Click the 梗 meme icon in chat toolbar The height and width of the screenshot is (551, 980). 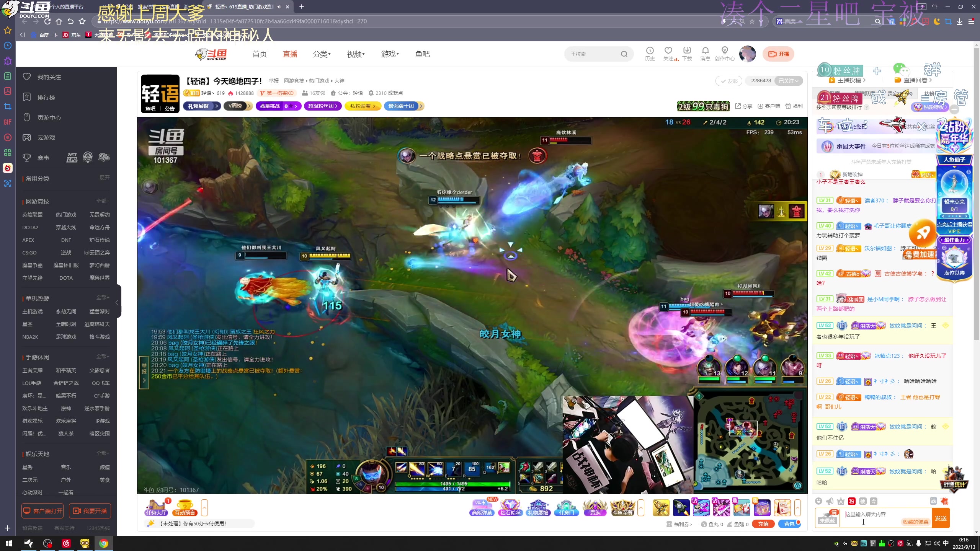(863, 501)
